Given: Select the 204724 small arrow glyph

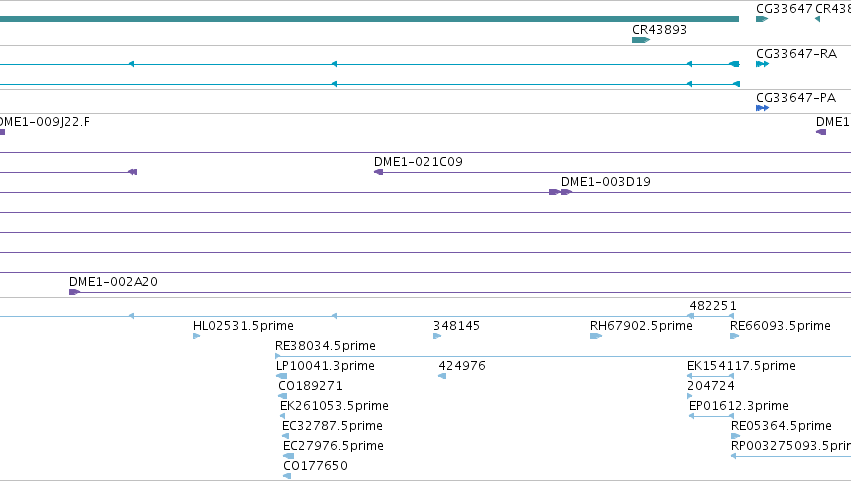Looking at the screenshot, I should pyautogui.click(x=689, y=396).
